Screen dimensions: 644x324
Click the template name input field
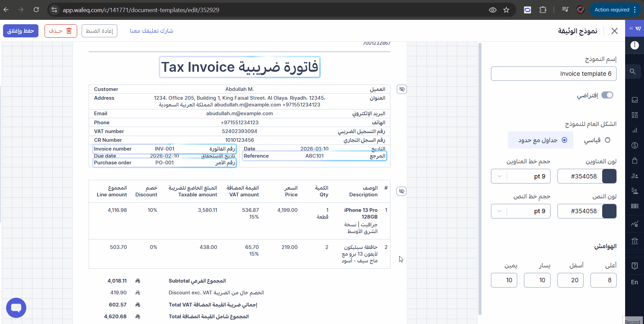click(x=553, y=74)
